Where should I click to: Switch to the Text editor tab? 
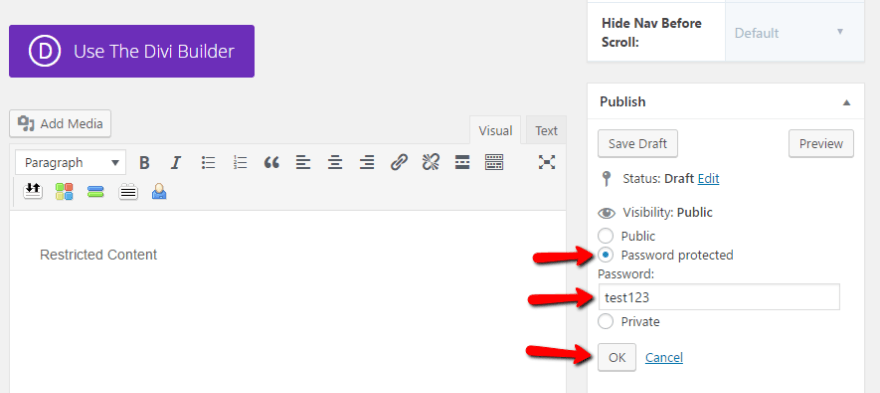point(546,131)
